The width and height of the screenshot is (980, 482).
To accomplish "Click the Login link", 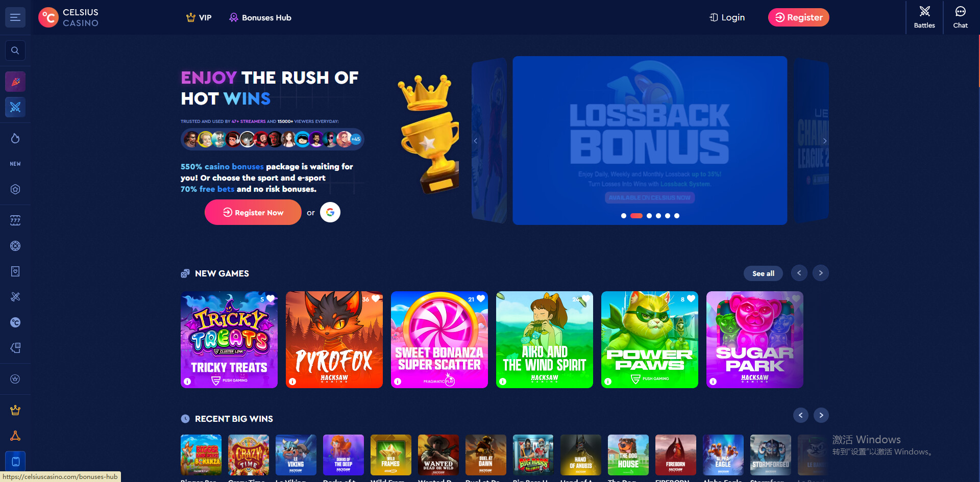I will (x=727, y=17).
